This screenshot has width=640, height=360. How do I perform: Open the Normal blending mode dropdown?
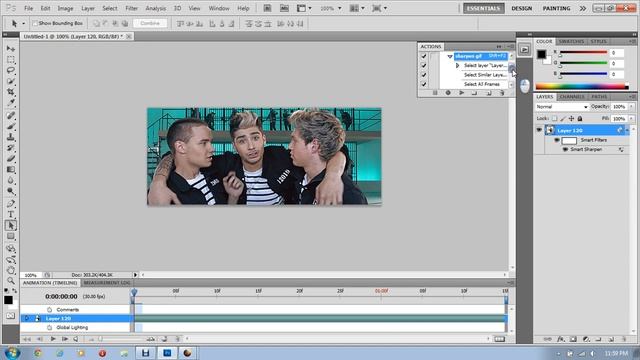click(x=562, y=107)
